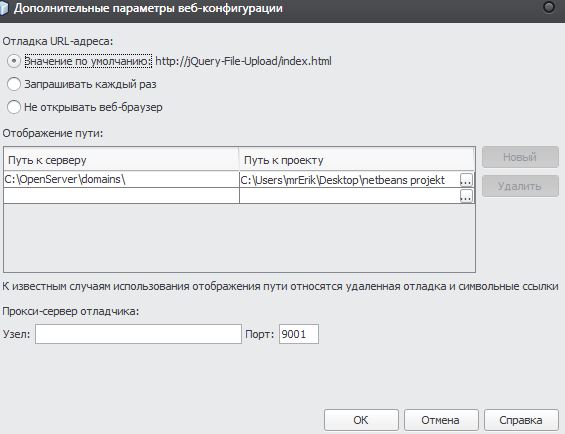Select the do not open web browser option
Screen dimensions: 565x434
coord(14,107)
